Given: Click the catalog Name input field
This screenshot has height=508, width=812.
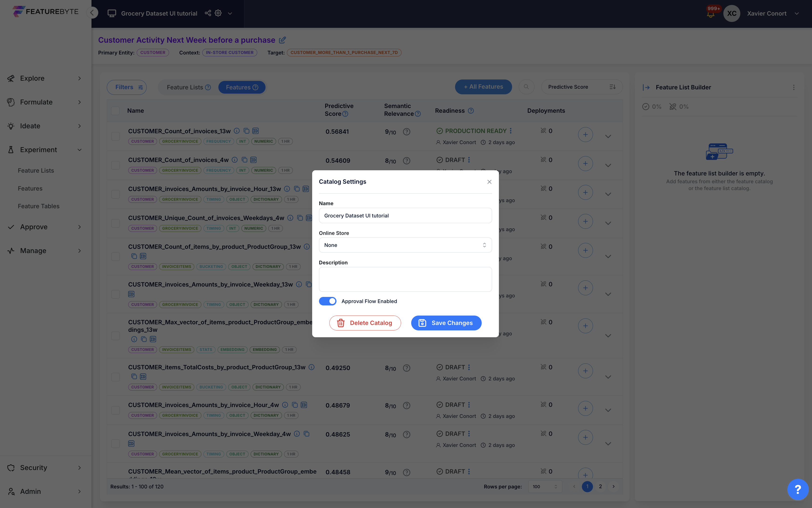Looking at the screenshot, I should [x=405, y=215].
